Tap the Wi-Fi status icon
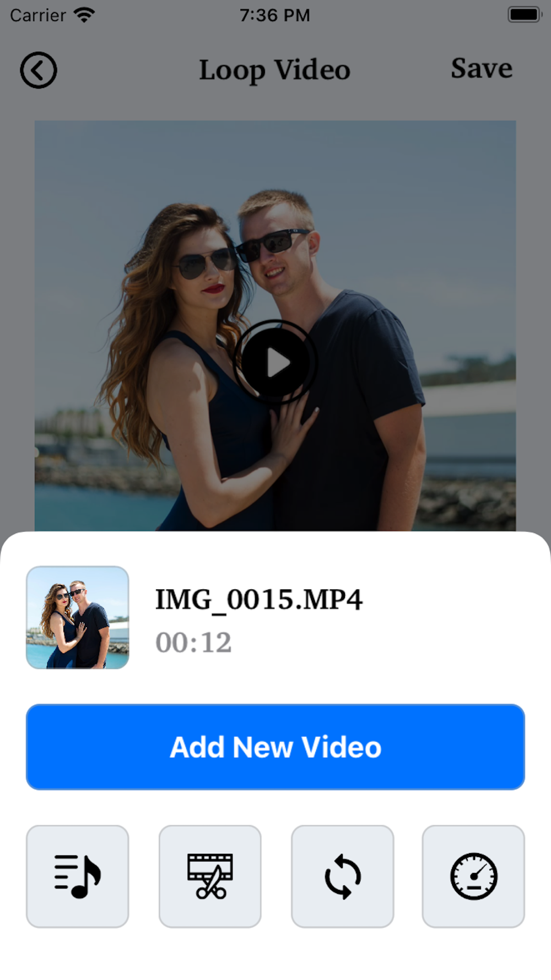Screen dimensions: 551x980 pyautogui.click(x=84, y=15)
